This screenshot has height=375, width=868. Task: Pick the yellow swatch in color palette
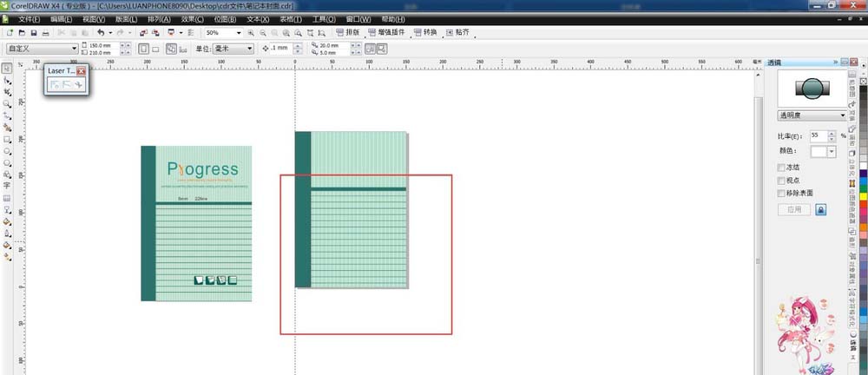click(863, 197)
